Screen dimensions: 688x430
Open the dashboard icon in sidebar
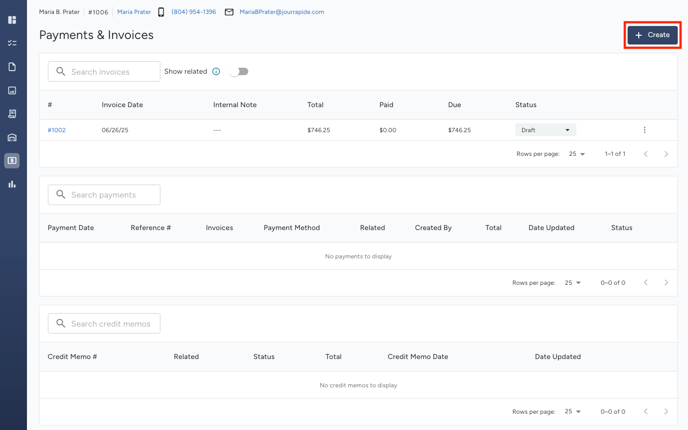pyautogui.click(x=12, y=20)
